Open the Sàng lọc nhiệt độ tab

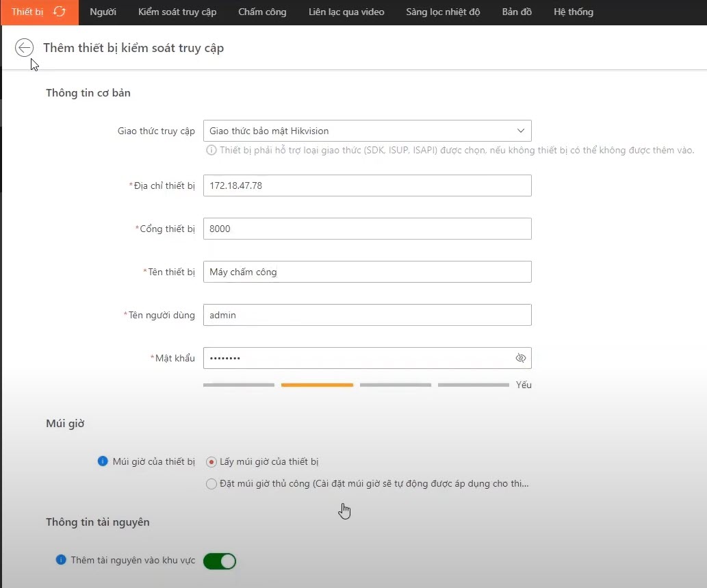coord(443,12)
